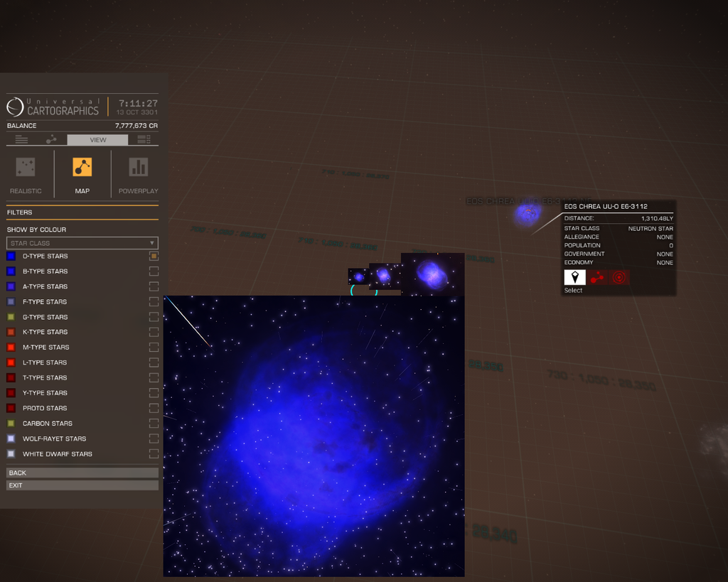The image size is (728, 582).
Task: Click the BACK button
Action: (82, 473)
